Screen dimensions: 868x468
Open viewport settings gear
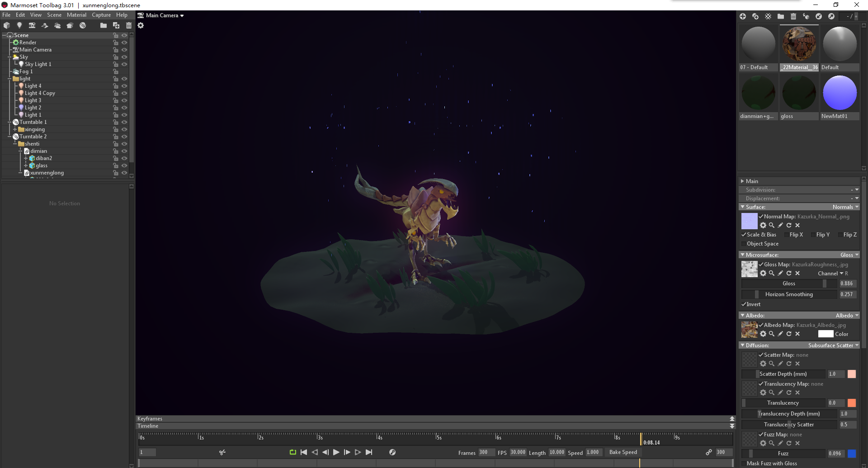(141, 25)
